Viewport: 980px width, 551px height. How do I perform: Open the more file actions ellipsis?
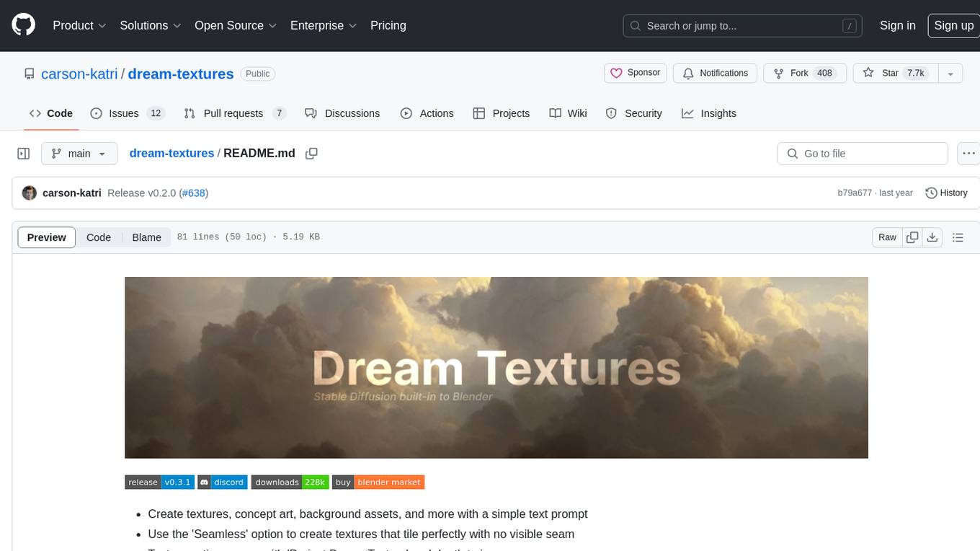(x=968, y=154)
